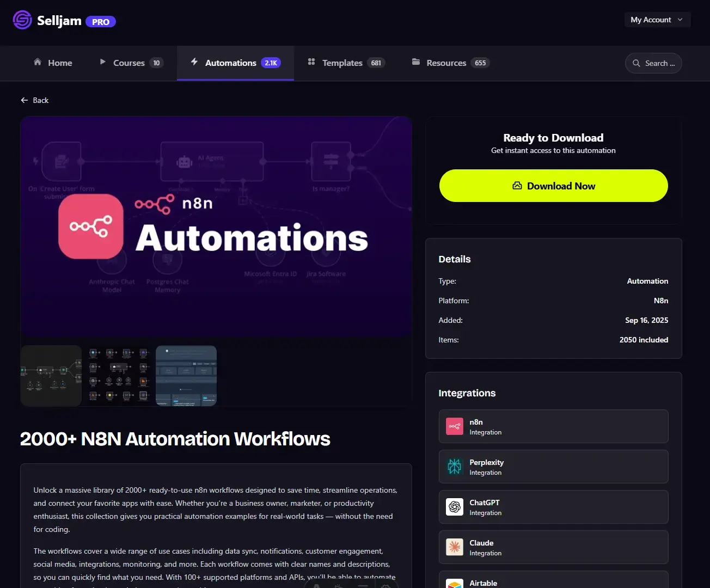Select the third blue-toned thumbnail
710x588 pixels.
tap(186, 376)
